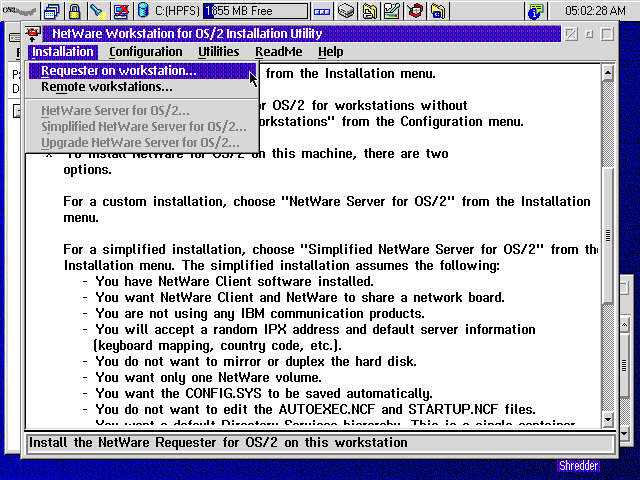This screenshot has height=480, width=640.
Task: Open the red network icon in tray
Action: 415,11
